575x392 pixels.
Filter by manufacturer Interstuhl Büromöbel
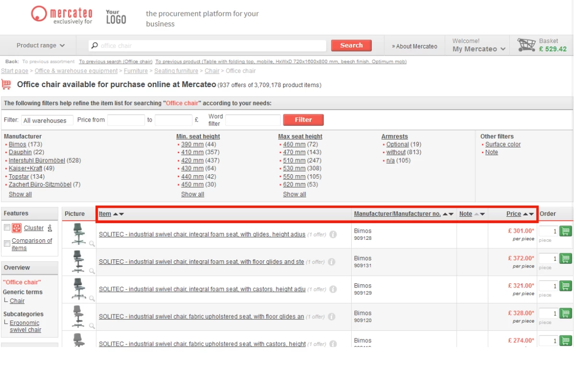point(37,160)
